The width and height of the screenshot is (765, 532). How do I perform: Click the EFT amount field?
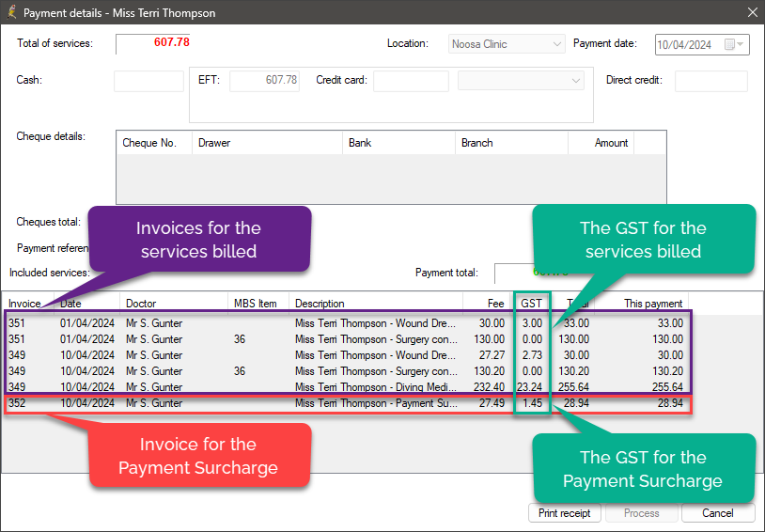pyautogui.click(x=264, y=81)
